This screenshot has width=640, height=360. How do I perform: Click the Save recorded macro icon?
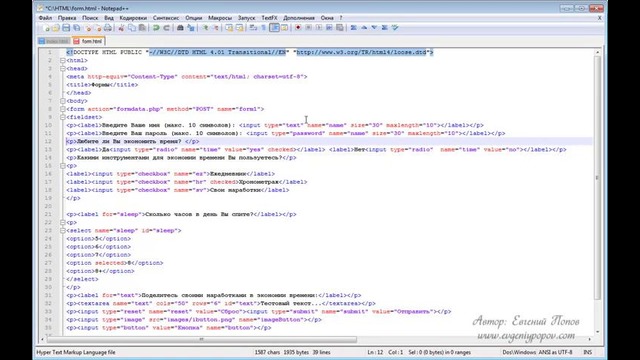(x=340, y=28)
